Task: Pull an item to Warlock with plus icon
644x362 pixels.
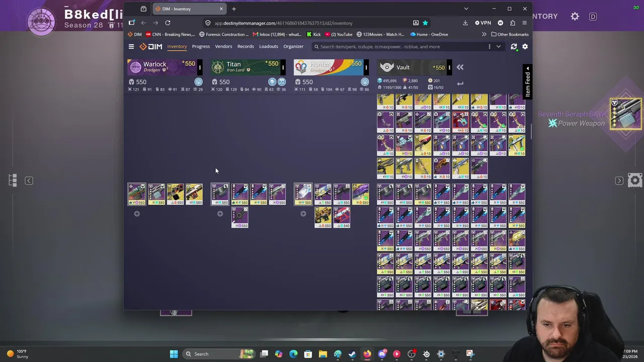Action: [x=137, y=214]
